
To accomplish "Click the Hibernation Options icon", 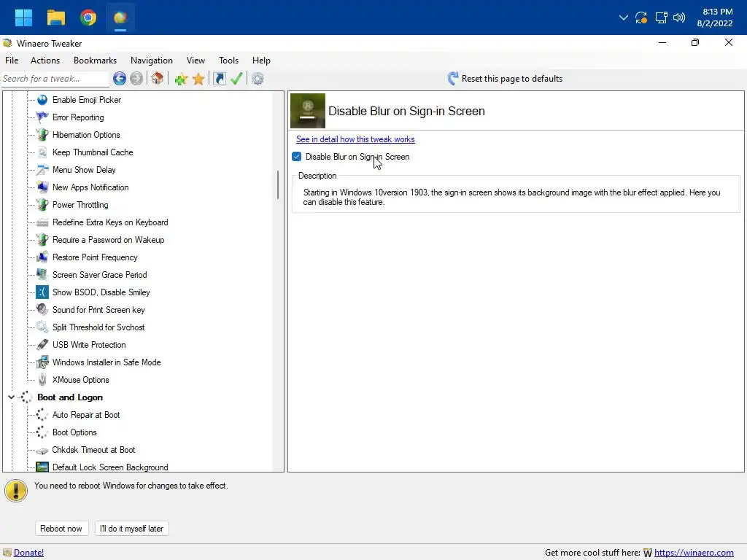I will (x=42, y=135).
